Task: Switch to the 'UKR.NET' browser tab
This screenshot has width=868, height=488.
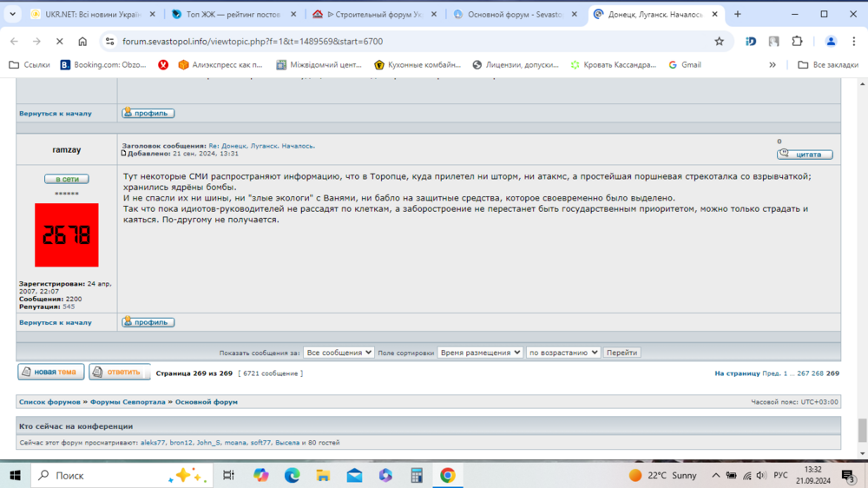Action: coord(87,14)
